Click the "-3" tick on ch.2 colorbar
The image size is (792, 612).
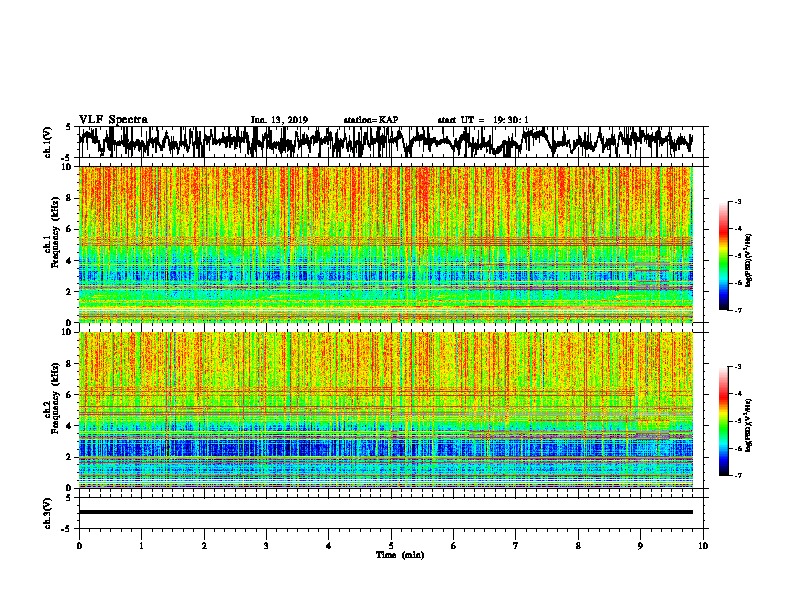point(737,367)
